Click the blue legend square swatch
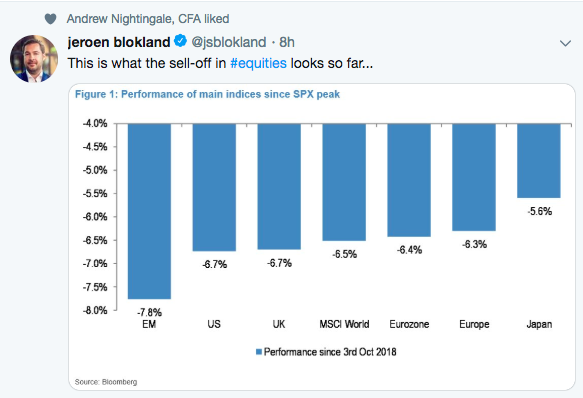The image size is (583, 398). [259, 352]
